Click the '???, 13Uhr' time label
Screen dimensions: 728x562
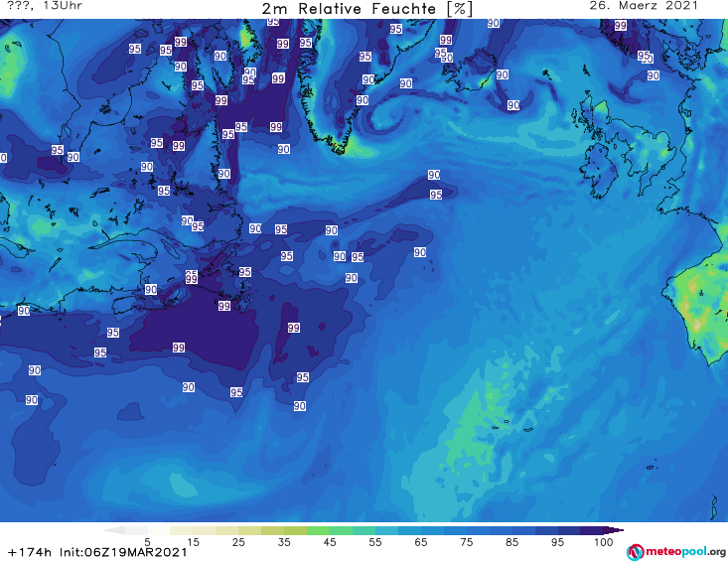[x=45, y=6]
